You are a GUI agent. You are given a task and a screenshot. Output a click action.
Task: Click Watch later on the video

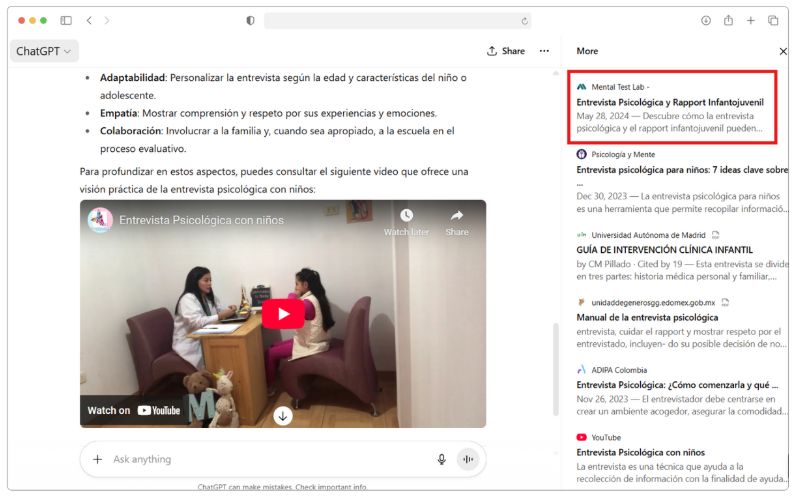[x=406, y=222]
